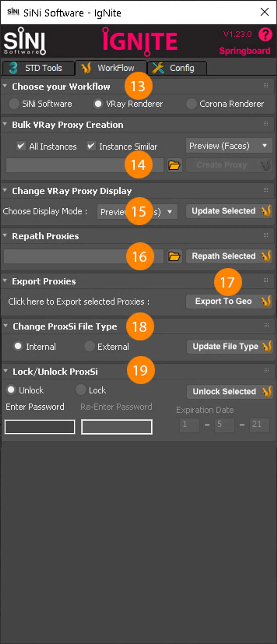Select the 3ds Max icon on STD Tools tab

[13, 68]
